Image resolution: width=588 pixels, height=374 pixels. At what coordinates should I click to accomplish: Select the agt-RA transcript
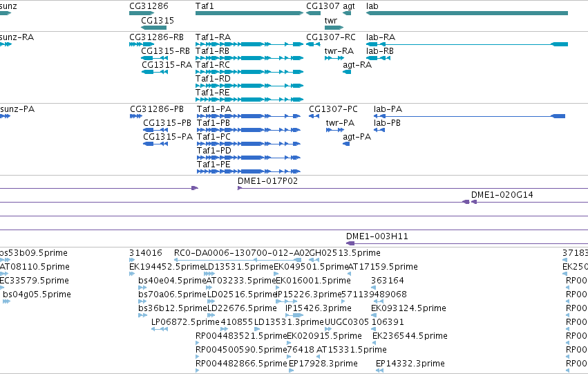pyautogui.click(x=347, y=72)
